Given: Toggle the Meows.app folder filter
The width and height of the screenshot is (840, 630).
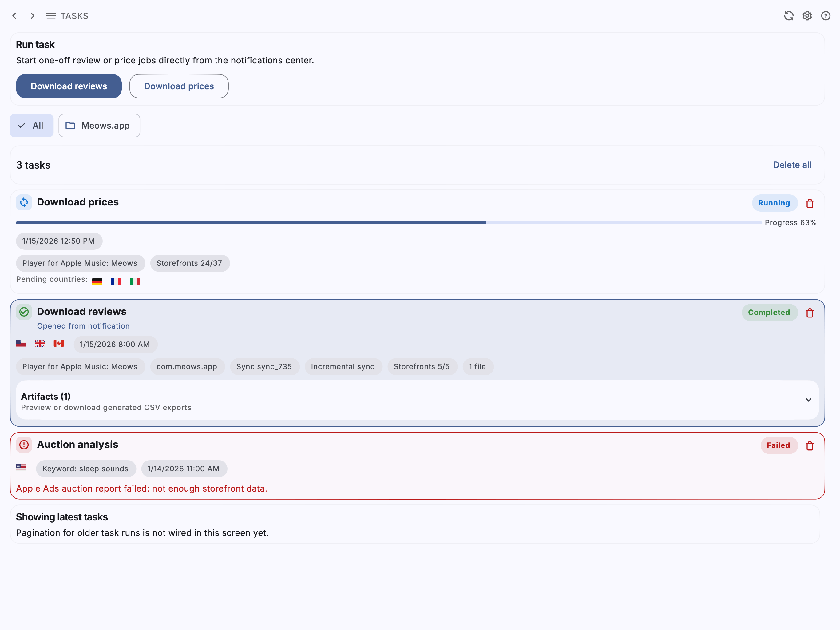Looking at the screenshot, I should (x=99, y=126).
